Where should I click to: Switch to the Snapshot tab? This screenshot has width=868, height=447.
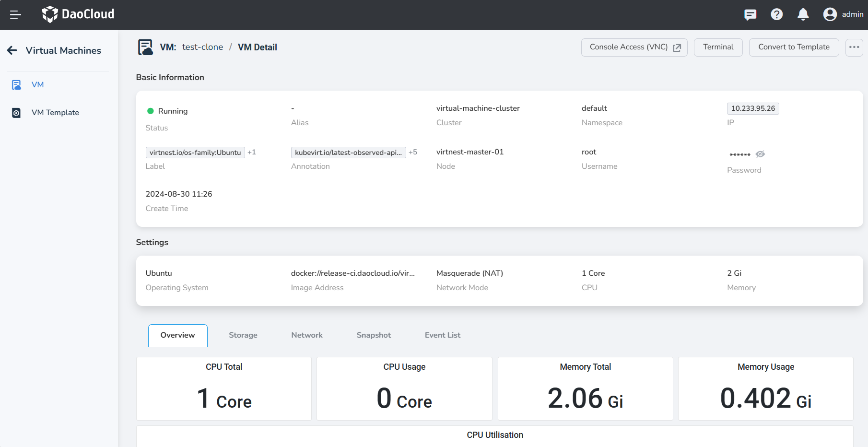coord(374,335)
